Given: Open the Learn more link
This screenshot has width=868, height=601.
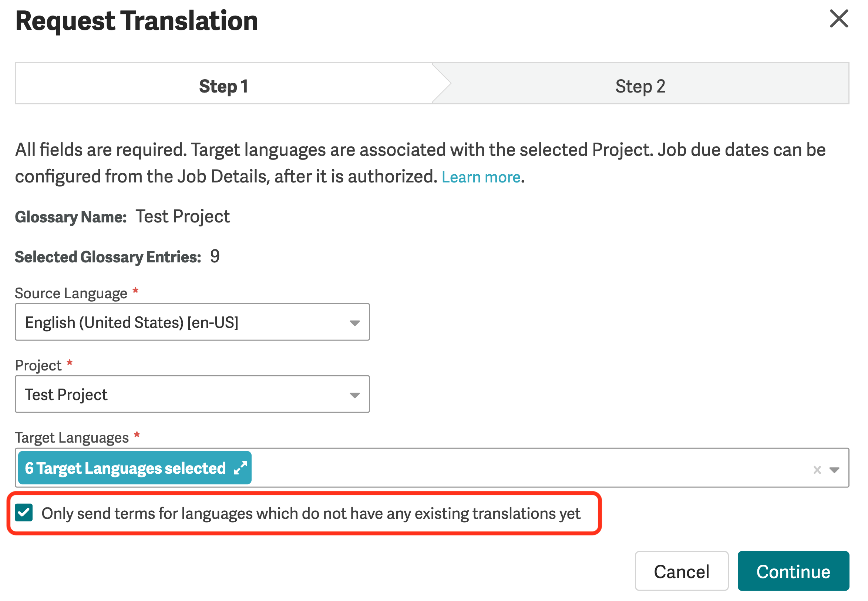Looking at the screenshot, I should click(481, 177).
